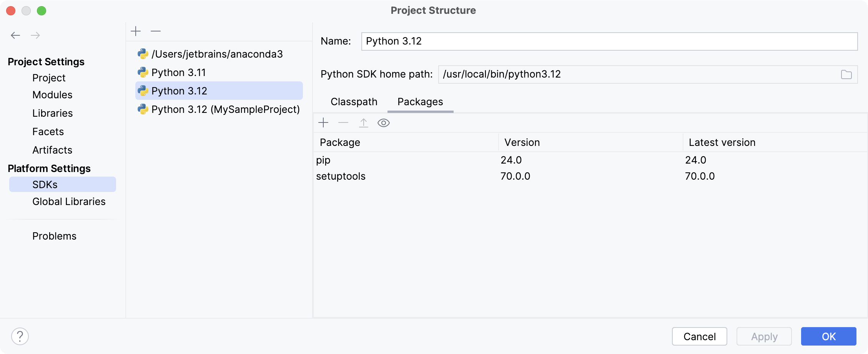Add a new SDK using the plus icon

pos(136,31)
